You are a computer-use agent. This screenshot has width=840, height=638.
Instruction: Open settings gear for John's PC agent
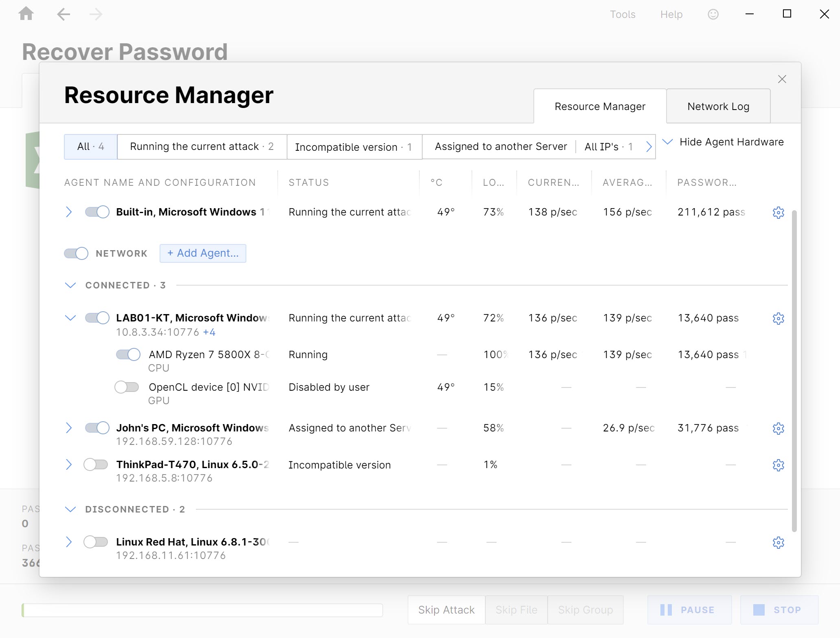(x=778, y=428)
